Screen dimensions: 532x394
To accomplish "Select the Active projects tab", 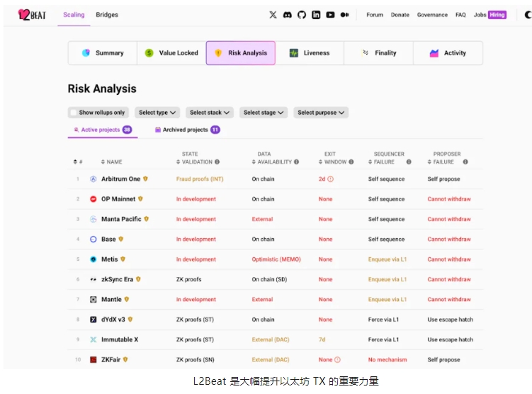I will pyautogui.click(x=103, y=130).
